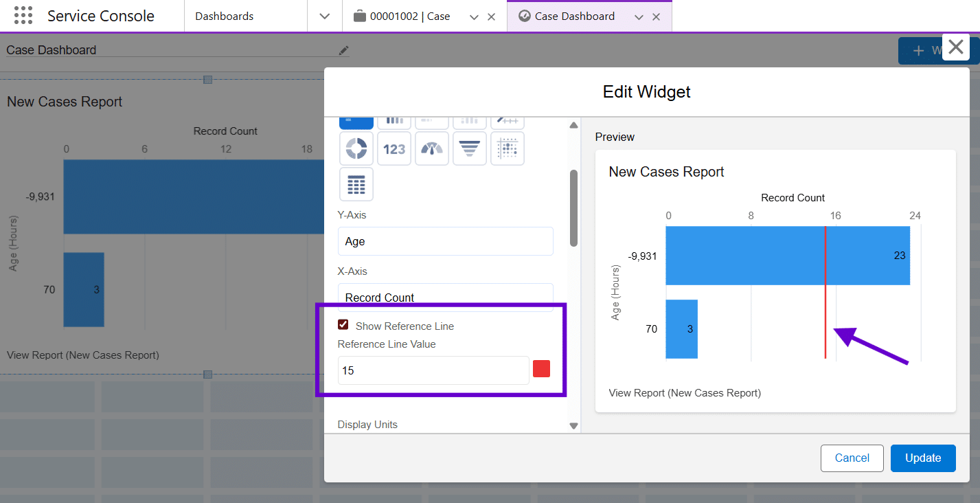Open the red reference line color swatch
980x503 pixels.
(541, 369)
